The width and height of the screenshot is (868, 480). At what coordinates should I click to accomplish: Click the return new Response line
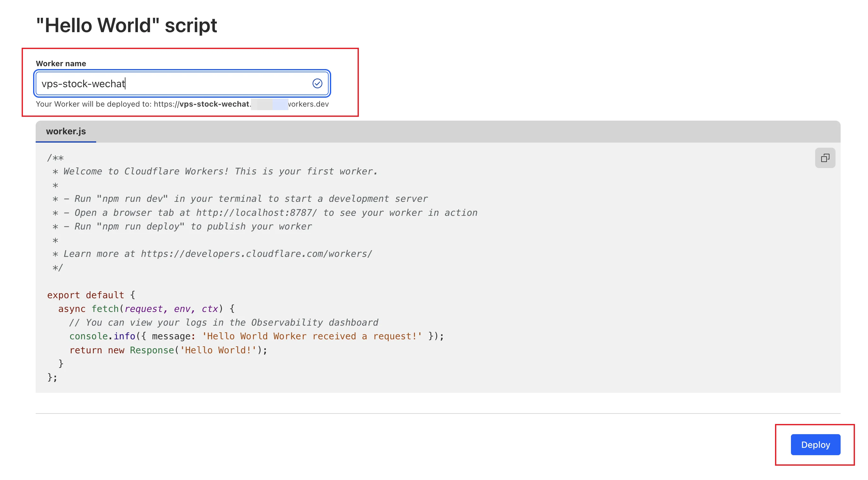[168, 350]
